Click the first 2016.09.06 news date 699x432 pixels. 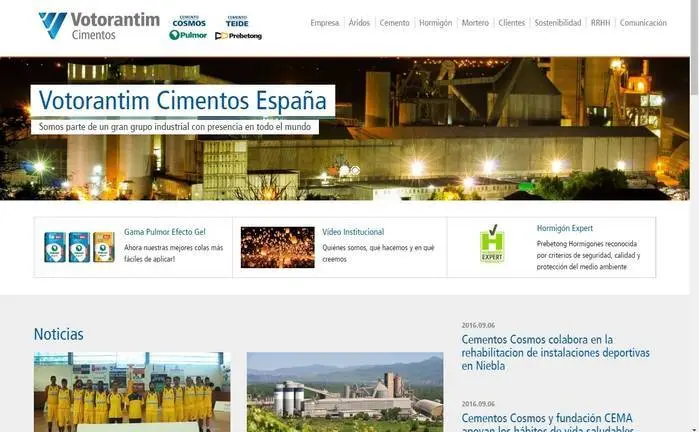pyautogui.click(x=478, y=325)
